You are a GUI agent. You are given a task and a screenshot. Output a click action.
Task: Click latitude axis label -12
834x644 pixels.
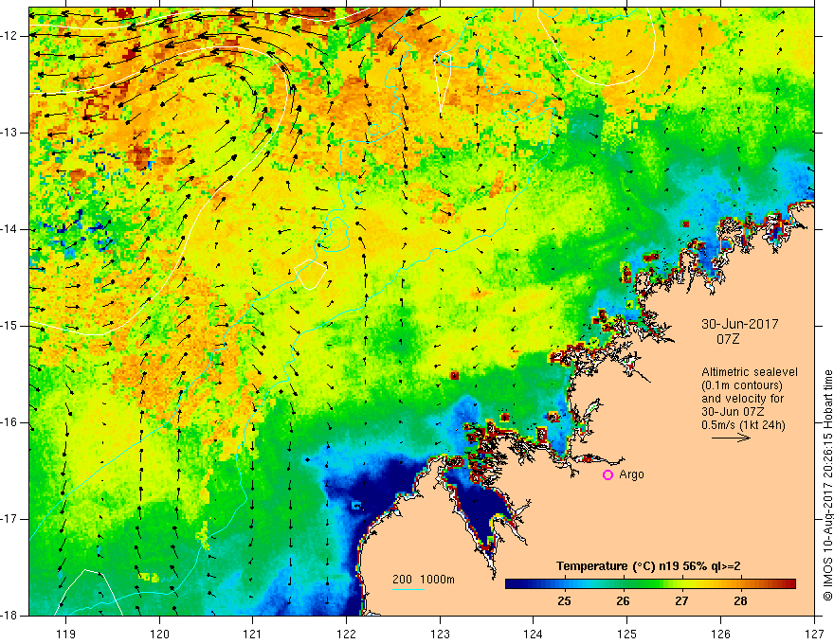[x=10, y=36]
